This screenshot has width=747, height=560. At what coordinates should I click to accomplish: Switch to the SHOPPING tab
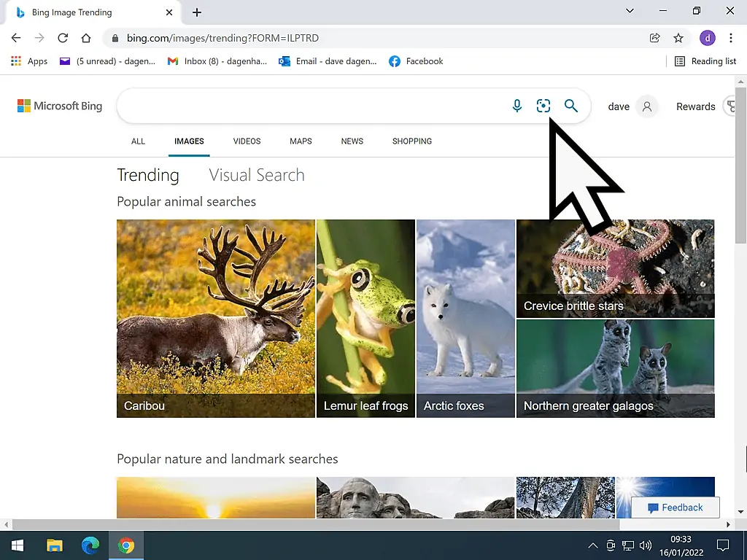click(x=411, y=141)
